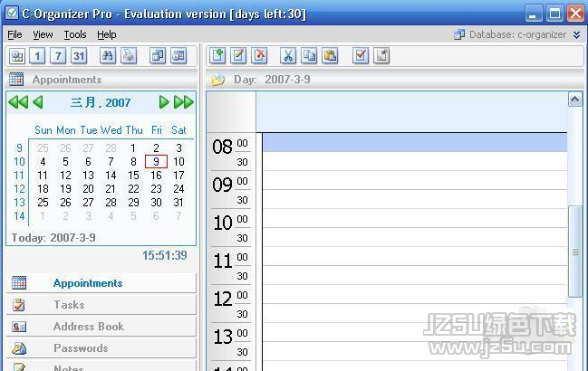
Task: Open the Tasks section
Action: tap(101, 305)
